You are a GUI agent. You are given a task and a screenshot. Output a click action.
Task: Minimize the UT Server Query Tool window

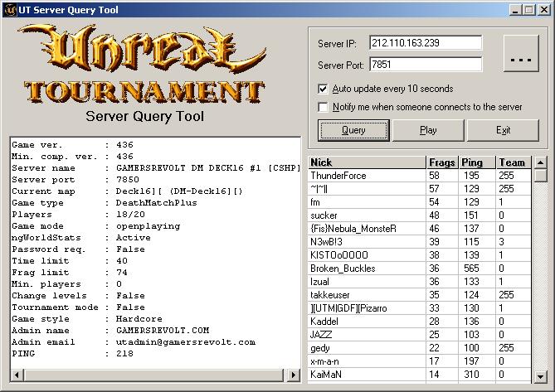point(515,10)
